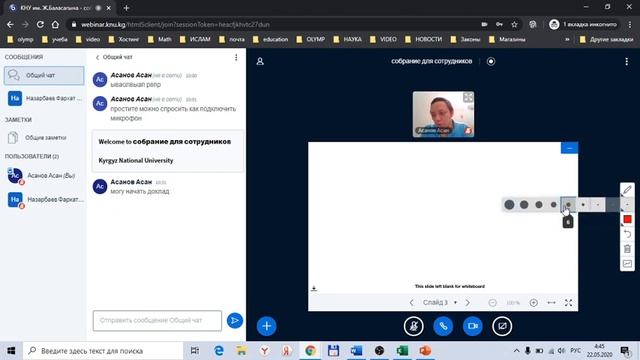Leave the audio conference
640x360 pixels.
(443, 326)
